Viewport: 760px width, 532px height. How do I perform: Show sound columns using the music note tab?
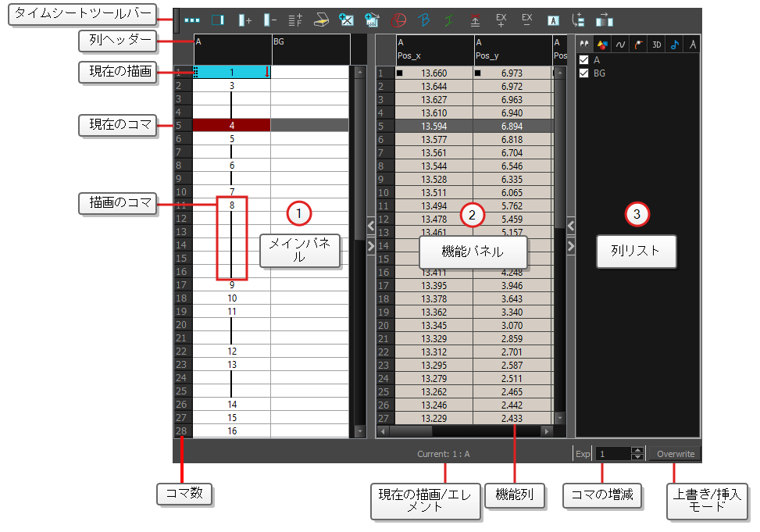point(675,45)
